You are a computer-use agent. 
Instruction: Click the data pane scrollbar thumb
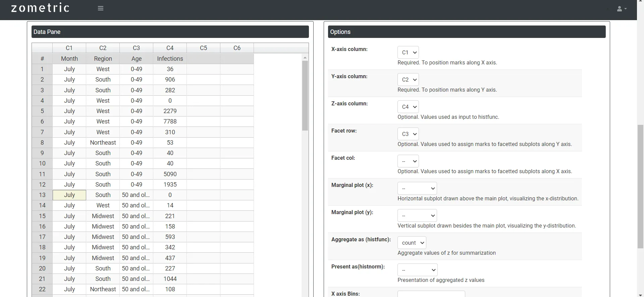click(x=305, y=96)
